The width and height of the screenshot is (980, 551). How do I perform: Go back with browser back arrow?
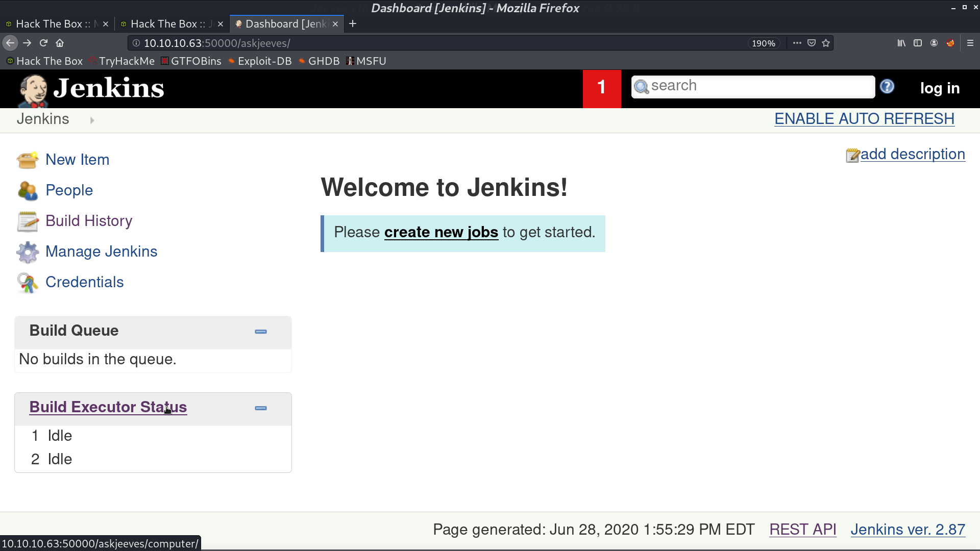(x=10, y=43)
